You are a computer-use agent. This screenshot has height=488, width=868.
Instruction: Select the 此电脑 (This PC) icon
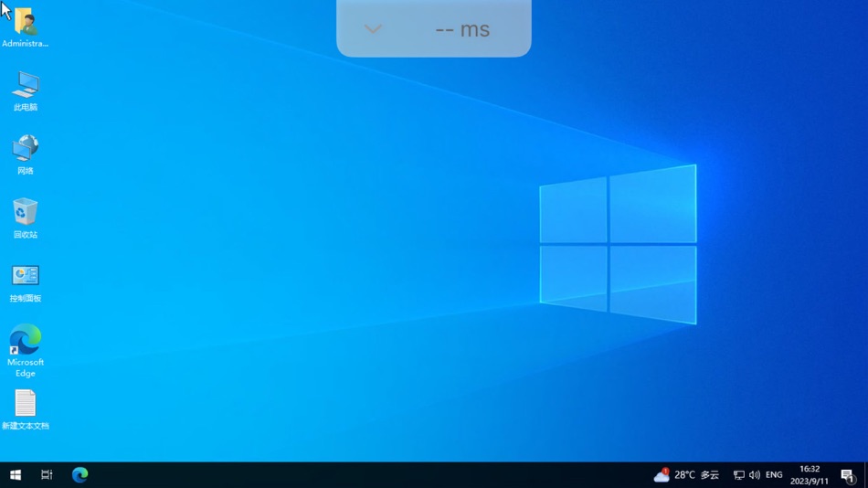26,90
